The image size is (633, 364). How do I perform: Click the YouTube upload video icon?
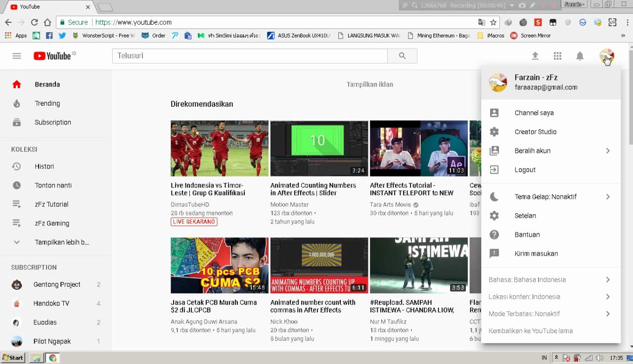click(535, 56)
